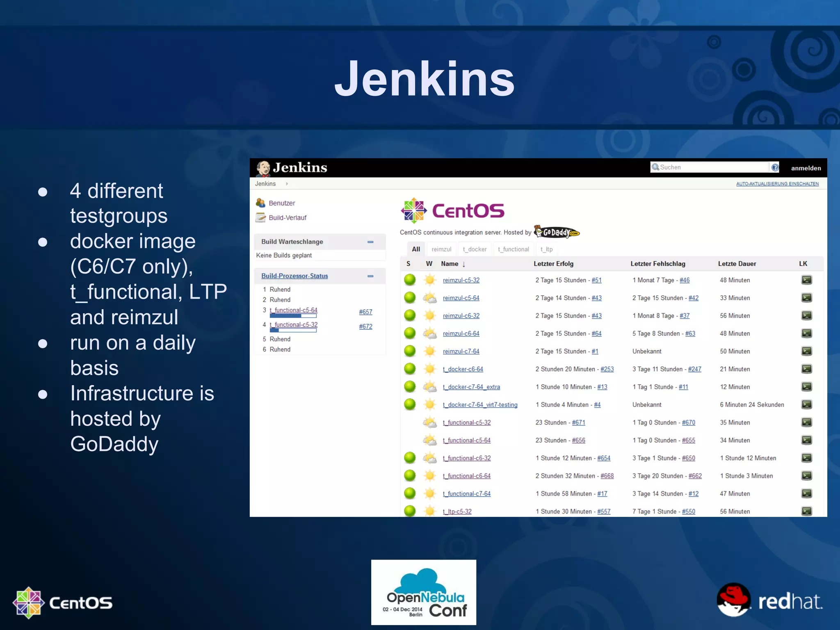The image size is (840, 630).
Task: Expand the Jenkins breadcrumb arrow
Action: (287, 184)
